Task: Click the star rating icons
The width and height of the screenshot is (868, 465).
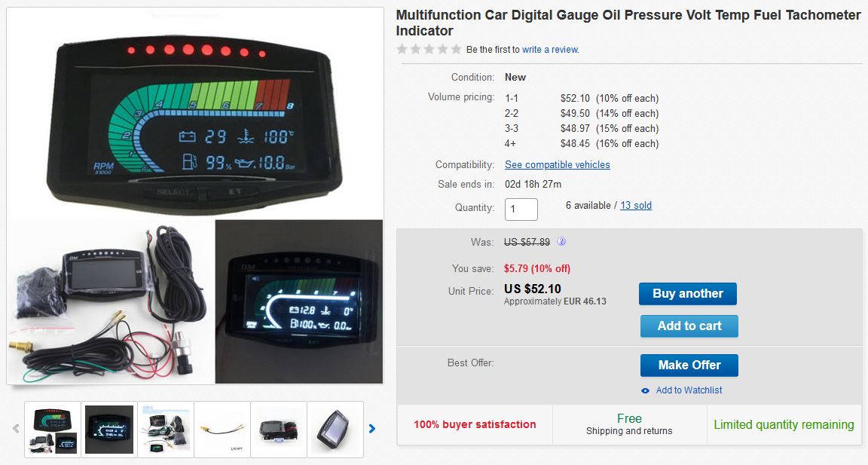Action: click(x=429, y=49)
